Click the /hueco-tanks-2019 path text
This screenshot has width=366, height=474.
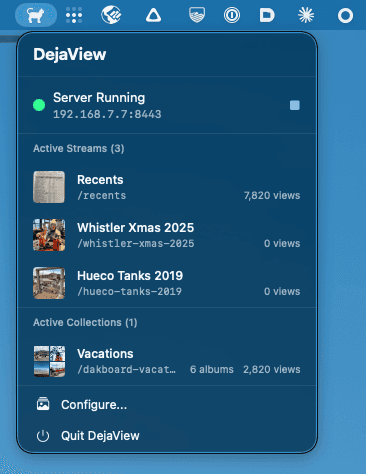pos(129,291)
